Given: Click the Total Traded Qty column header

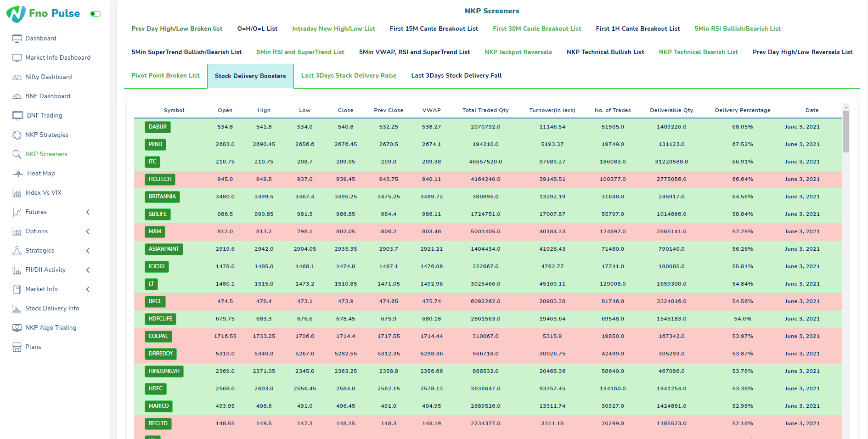Looking at the screenshot, I should point(485,110).
